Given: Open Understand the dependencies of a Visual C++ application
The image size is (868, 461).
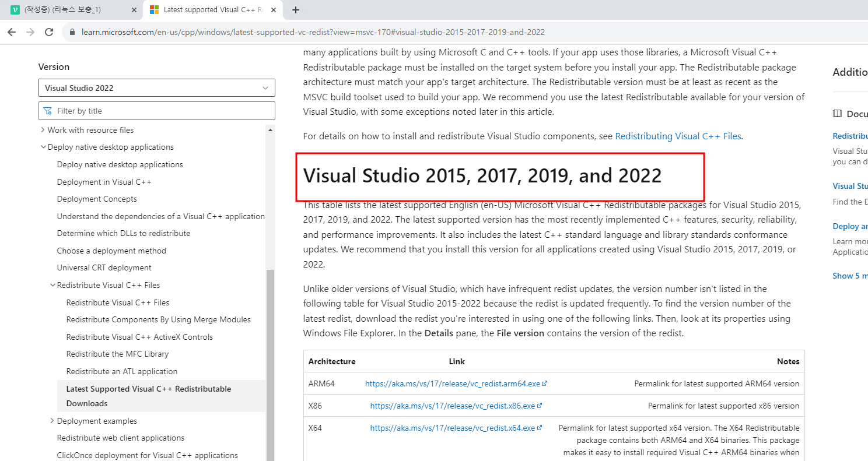Looking at the screenshot, I should click(x=161, y=216).
